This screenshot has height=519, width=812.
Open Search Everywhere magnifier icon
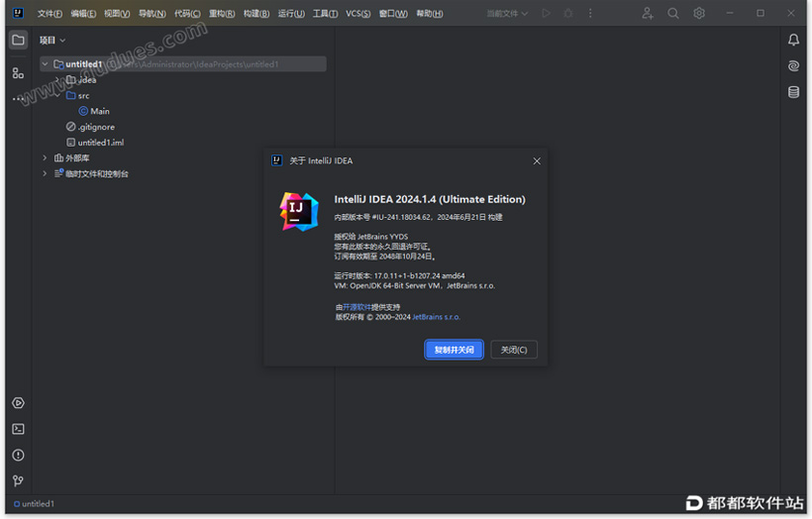point(673,14)
